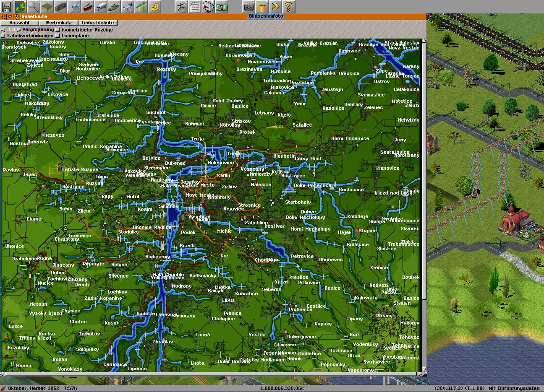Open the magnifying glass inspection tool
This screenshot has width=544, height=392.
point(34,7)
